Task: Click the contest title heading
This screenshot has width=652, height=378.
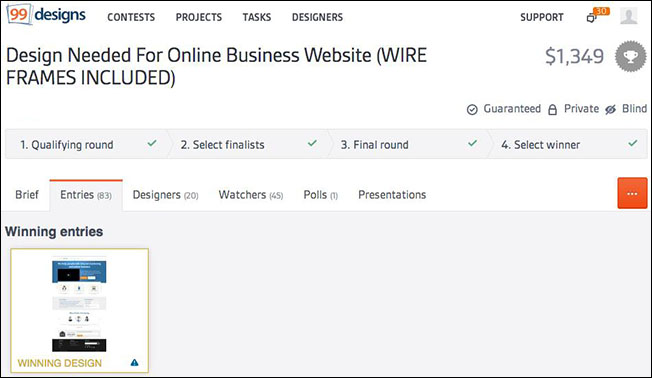Action: (216, 67)
